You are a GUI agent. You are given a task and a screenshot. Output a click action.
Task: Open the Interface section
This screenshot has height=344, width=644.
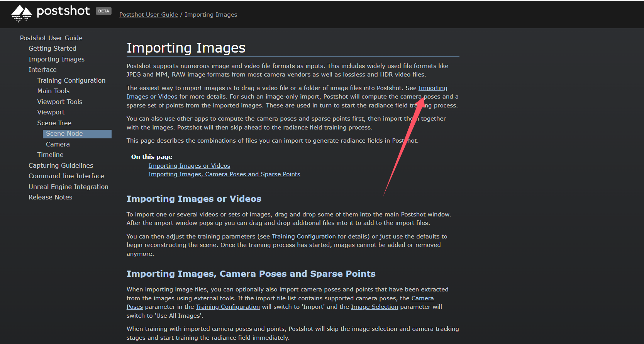pyautogui.click(x=42, y=70)
